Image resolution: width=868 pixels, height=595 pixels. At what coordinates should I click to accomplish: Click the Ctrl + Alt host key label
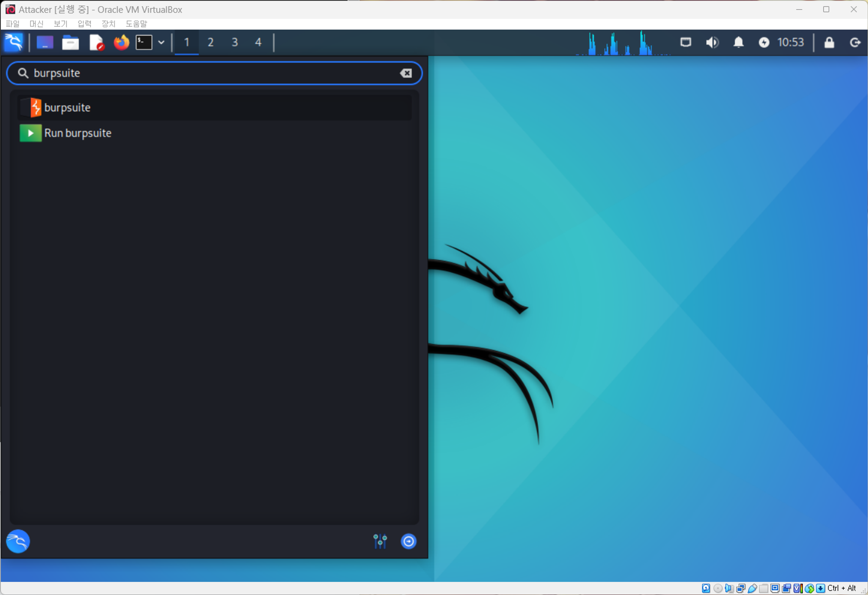(x=842, y=588)
